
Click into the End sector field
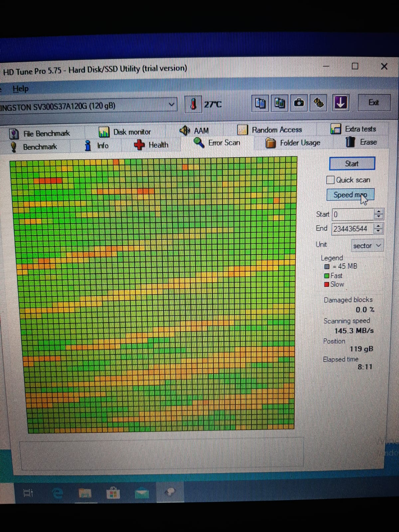coord(353,229)
